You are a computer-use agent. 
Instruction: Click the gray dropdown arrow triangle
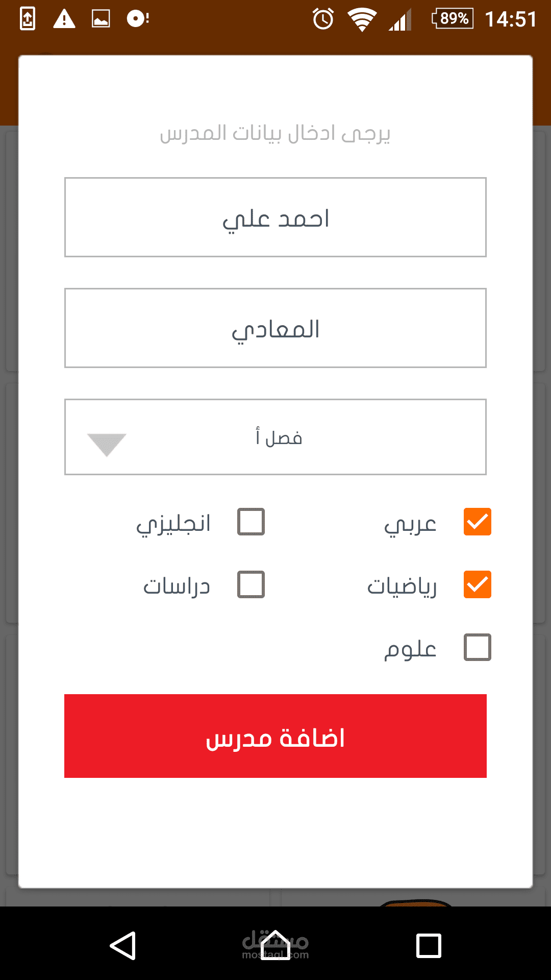(x=107, y=444)
